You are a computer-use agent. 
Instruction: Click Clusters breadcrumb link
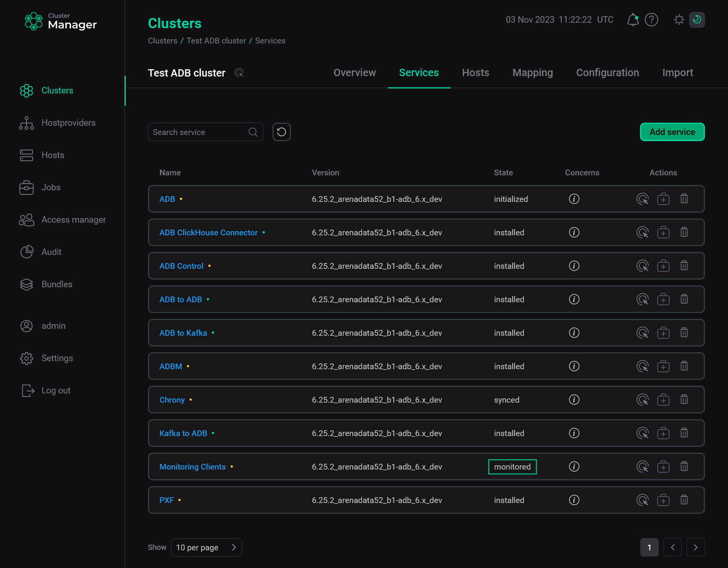[x=163, y=41]
